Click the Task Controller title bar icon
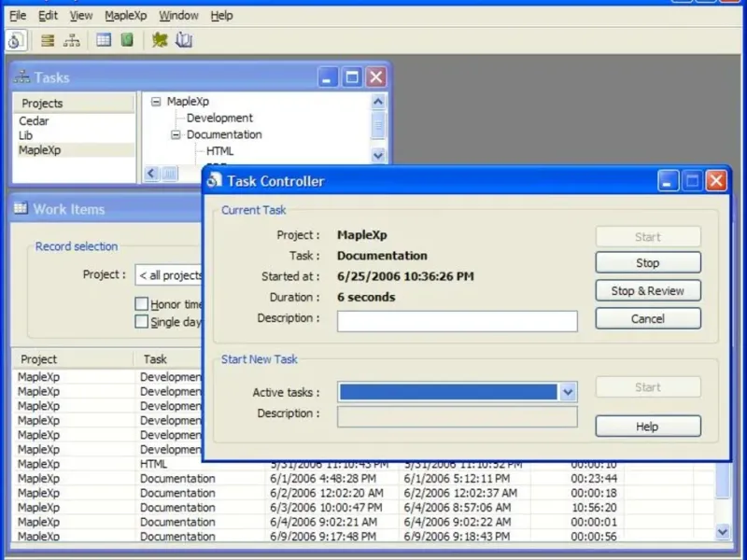This screenshot has width=747, height=560. [216, 181]
